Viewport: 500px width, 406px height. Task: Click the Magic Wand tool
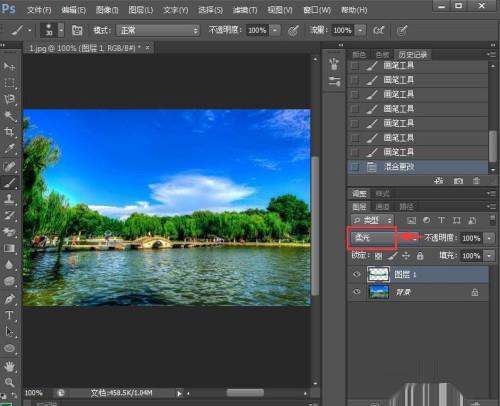tap(9, 116)
